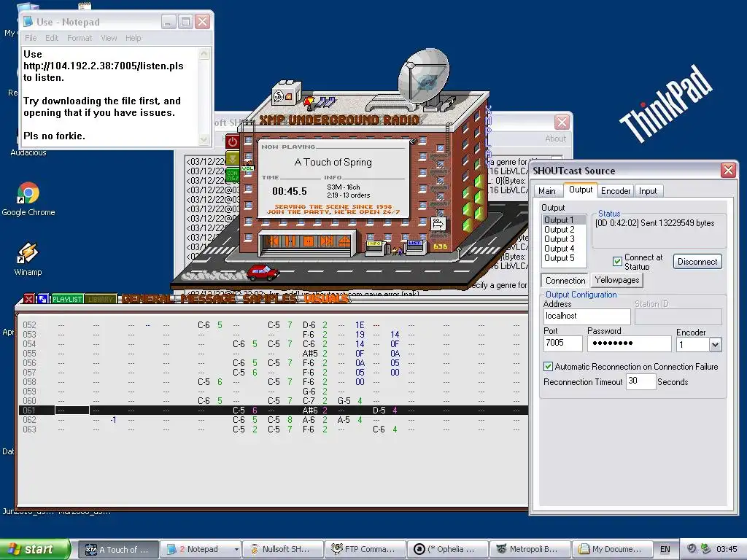Open the View menu in Notepad
747x560 pixels.
(109, 38)
